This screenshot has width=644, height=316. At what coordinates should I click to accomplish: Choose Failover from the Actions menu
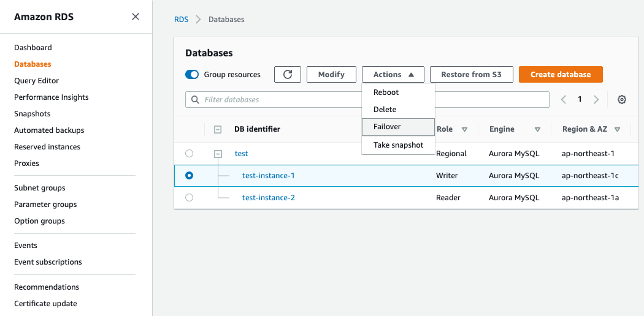(398, 127)
